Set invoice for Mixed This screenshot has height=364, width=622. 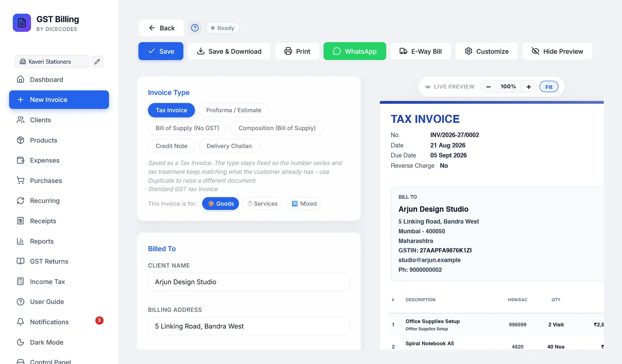304,204
